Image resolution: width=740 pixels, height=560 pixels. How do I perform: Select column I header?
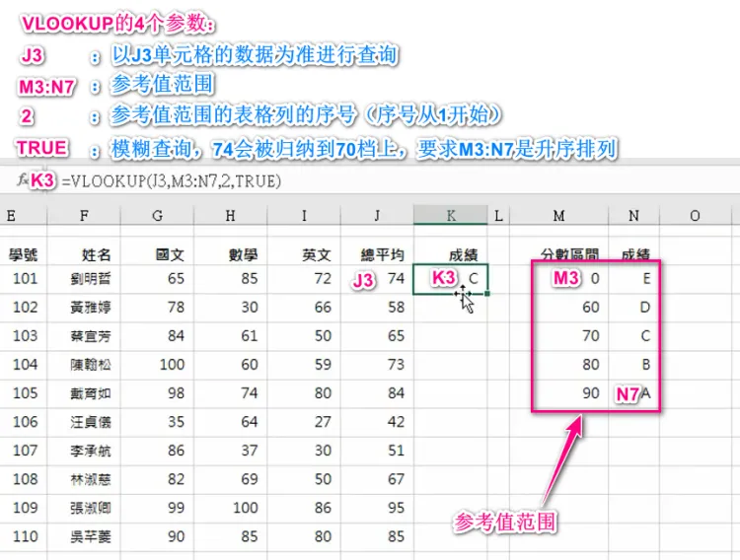coord(304,216)
